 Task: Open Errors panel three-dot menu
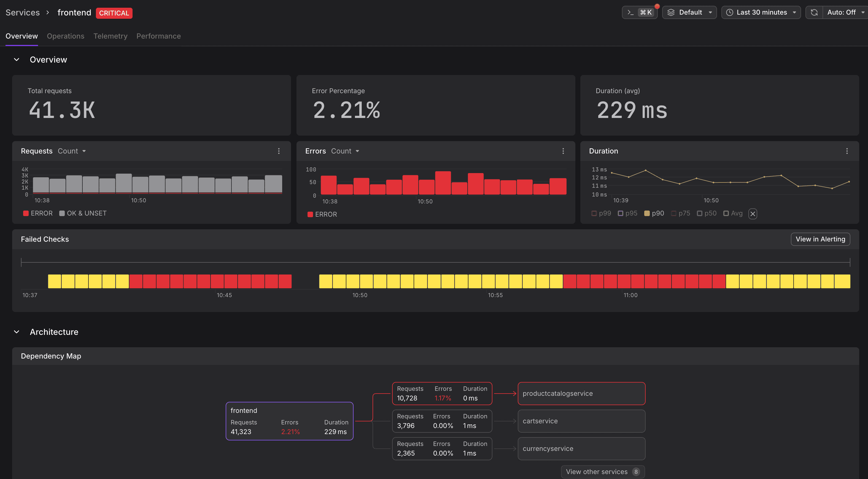point(563,151)
